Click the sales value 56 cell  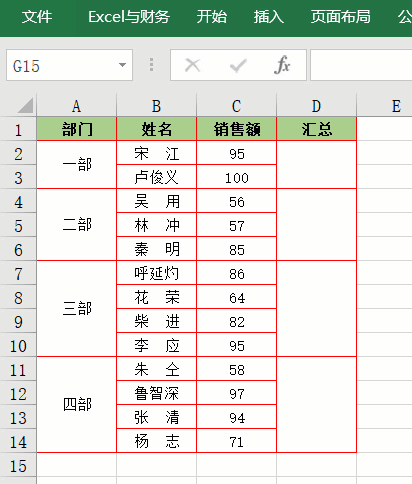click(237, 201)
